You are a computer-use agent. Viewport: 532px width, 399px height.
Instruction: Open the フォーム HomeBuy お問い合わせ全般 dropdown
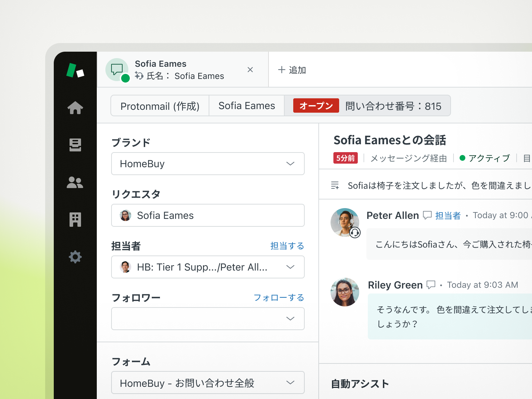[x=208, y=382]
